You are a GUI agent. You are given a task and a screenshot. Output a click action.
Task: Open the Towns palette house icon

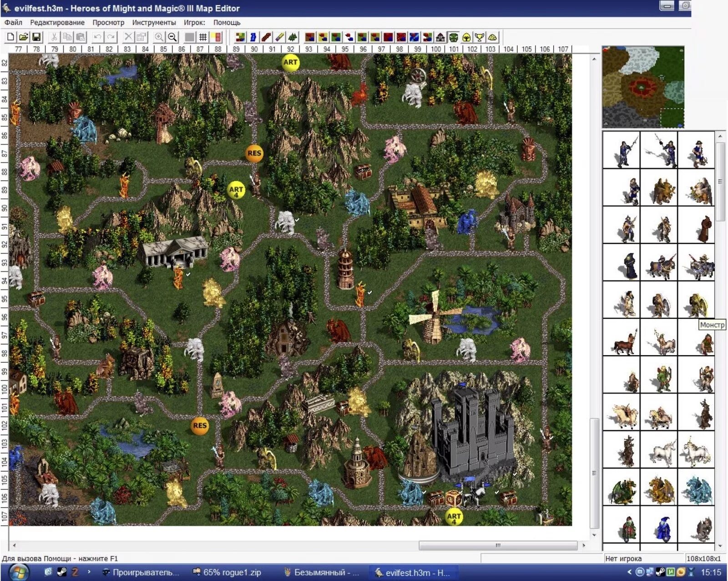(440, 37)
